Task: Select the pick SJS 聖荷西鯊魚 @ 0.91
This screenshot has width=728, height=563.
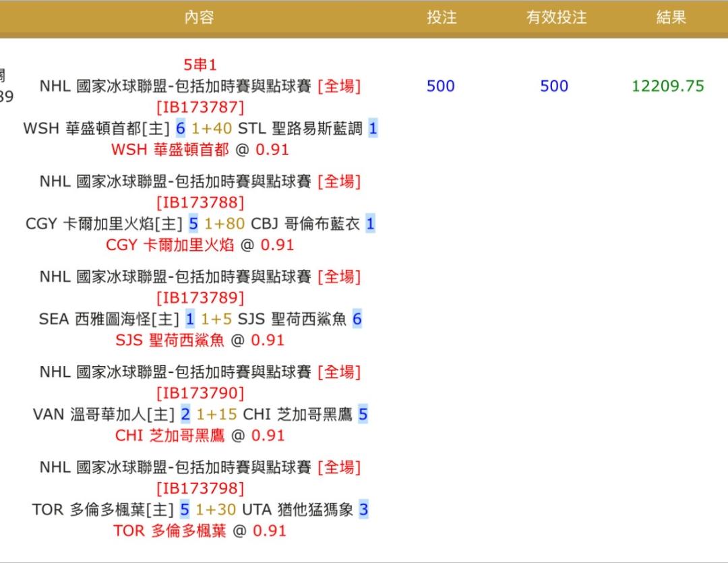Action: tap(200, 340)
